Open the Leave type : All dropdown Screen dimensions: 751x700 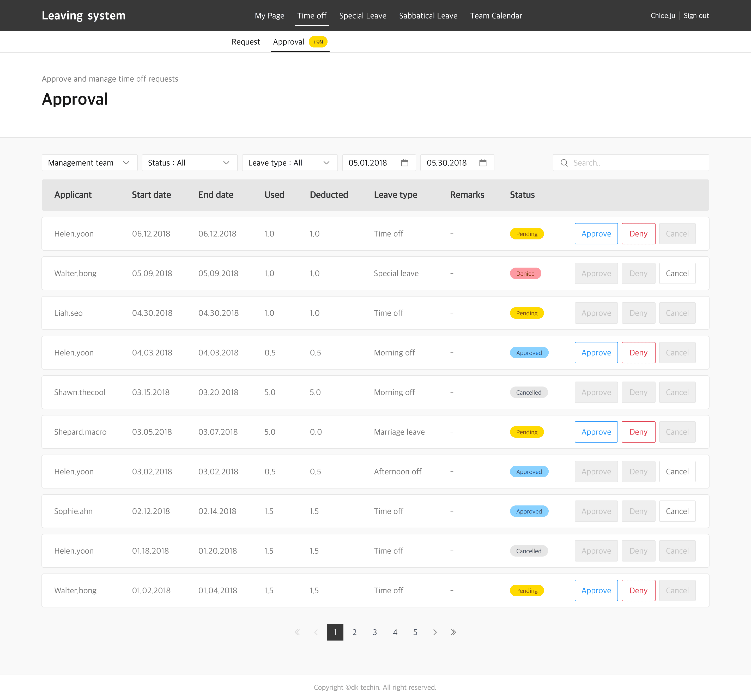coord(289,163)
